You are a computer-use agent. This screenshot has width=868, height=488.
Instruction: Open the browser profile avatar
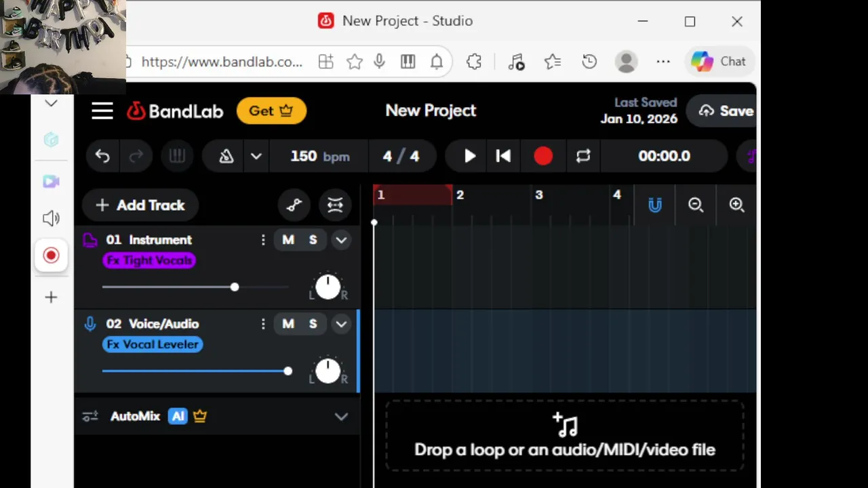(x=626, y=62)
